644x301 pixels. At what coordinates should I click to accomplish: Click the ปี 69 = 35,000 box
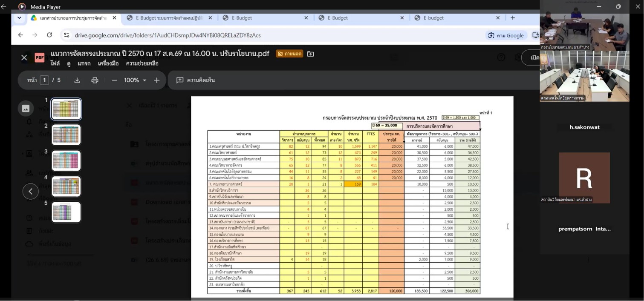pos(387,126)
